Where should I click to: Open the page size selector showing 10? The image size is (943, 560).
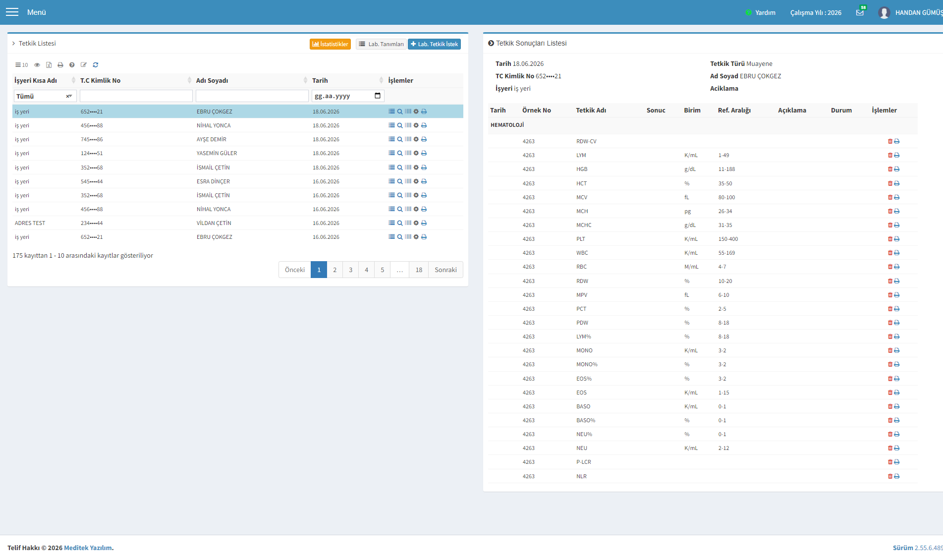click(22, 65)
